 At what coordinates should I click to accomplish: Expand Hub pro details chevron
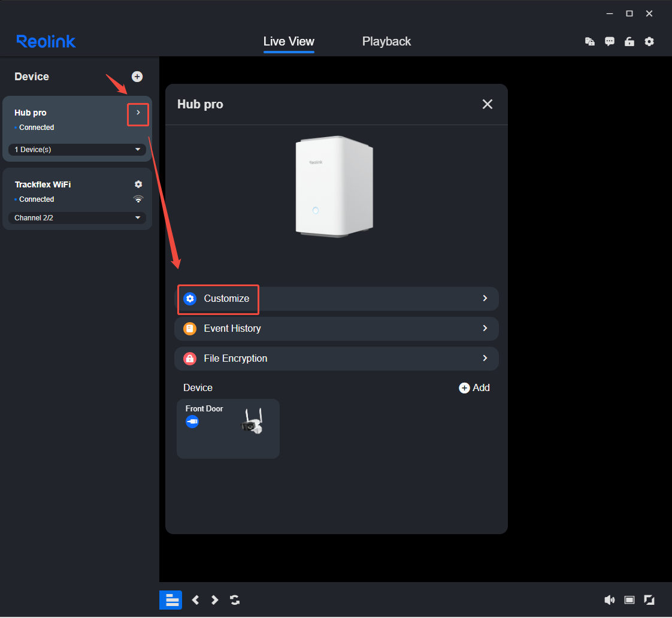[138, 113]
